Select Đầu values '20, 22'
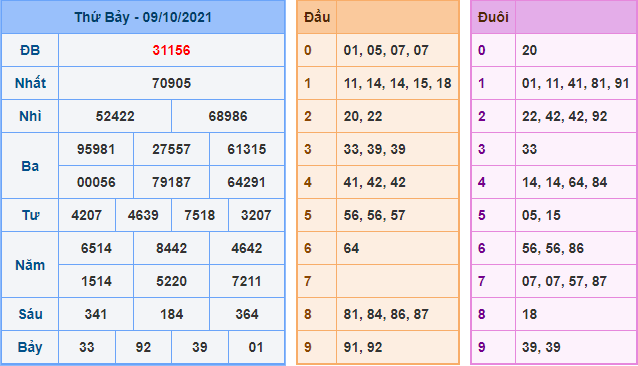The height and width of the screenshot is (366, 638). pyautogui.click(x=363, y=116)
